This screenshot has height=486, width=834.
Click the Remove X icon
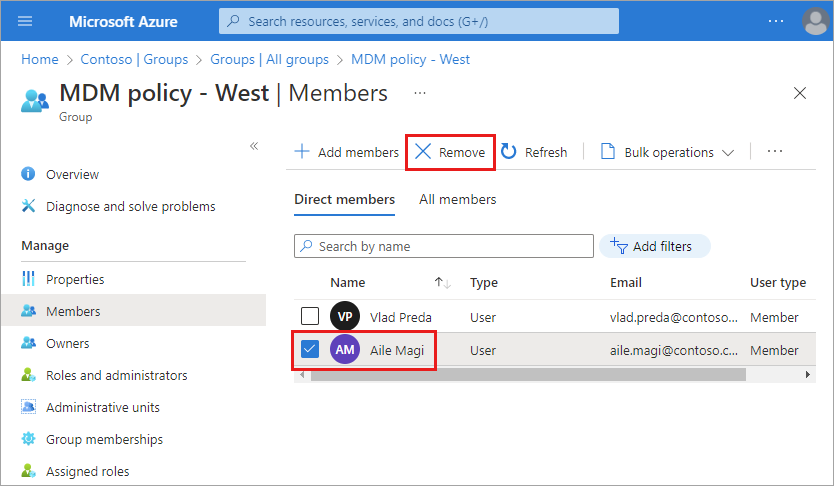coord(423,152)
